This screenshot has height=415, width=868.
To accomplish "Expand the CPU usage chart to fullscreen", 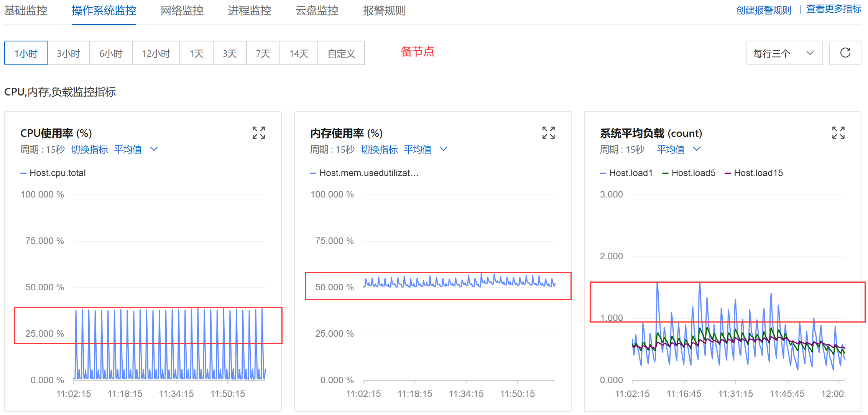I will pyautogui.click(x=259, y=133).
